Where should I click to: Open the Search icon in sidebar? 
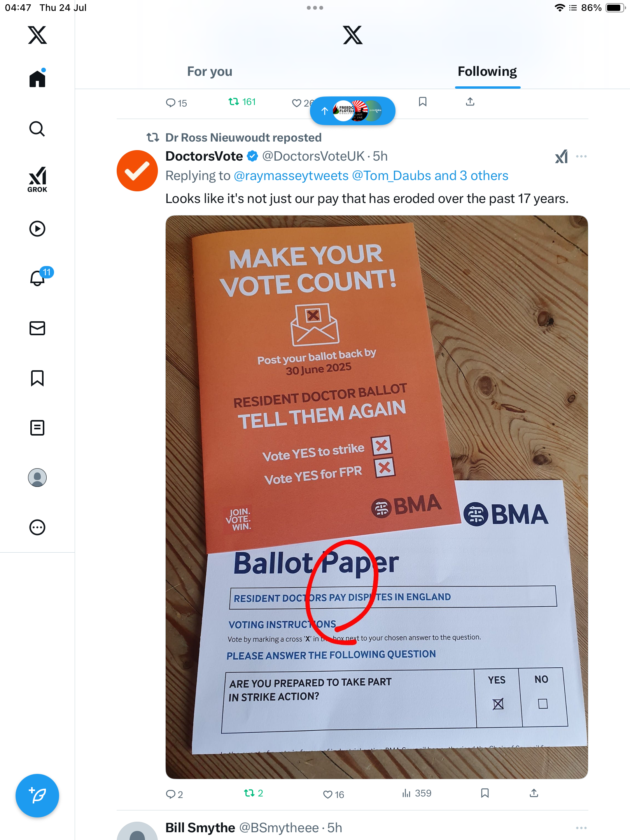(x=37, y=129)
